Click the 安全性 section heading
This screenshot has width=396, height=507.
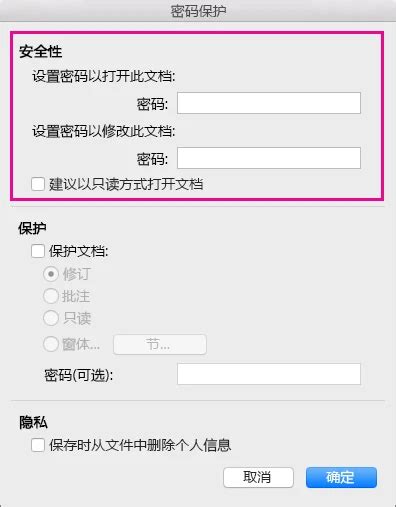pos(40,52)
